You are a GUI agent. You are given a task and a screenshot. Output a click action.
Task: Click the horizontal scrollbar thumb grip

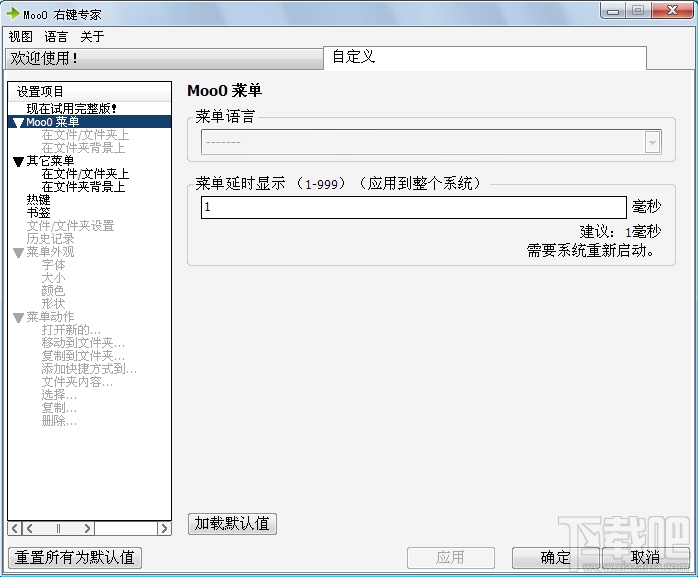click(58, 528)
